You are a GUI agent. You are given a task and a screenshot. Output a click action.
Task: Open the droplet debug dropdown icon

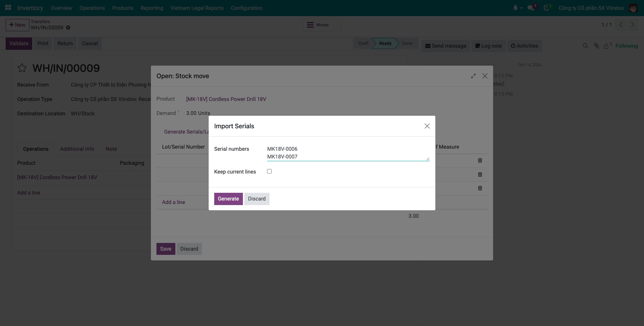tap(518, 8)
